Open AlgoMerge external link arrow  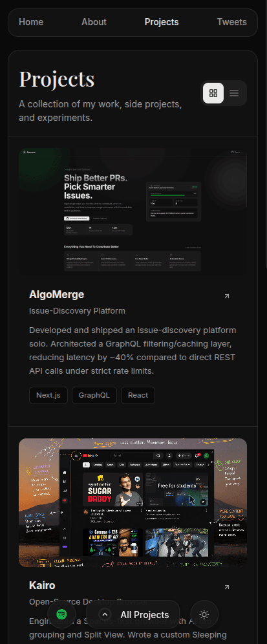coord(227,296)
